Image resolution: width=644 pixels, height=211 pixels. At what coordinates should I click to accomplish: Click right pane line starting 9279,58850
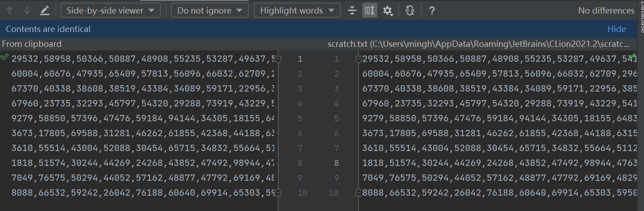pos(499,119)
